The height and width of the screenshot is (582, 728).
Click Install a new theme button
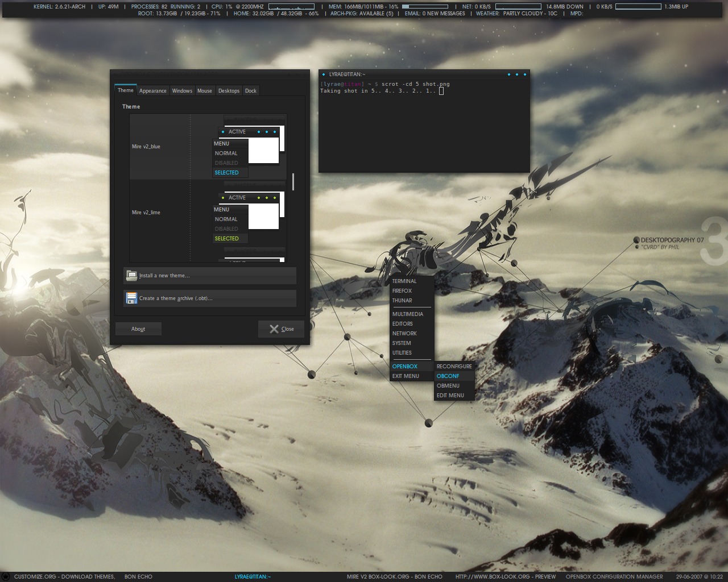(210, 276)
